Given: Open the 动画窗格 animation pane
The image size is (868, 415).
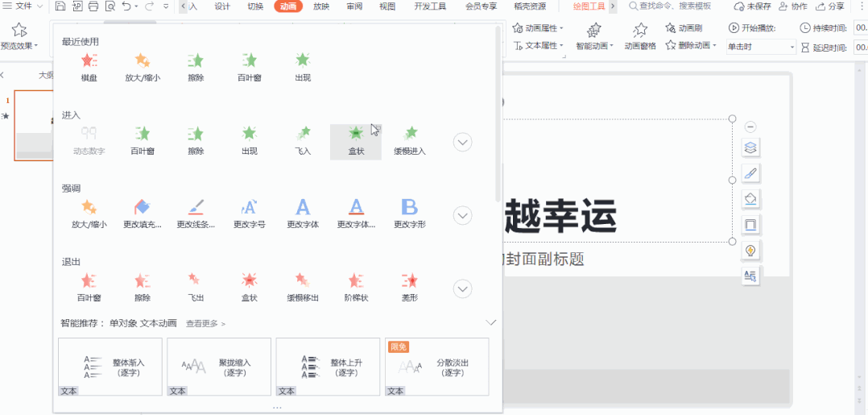Looking at the screenshot, I should [x=640, y=36].
